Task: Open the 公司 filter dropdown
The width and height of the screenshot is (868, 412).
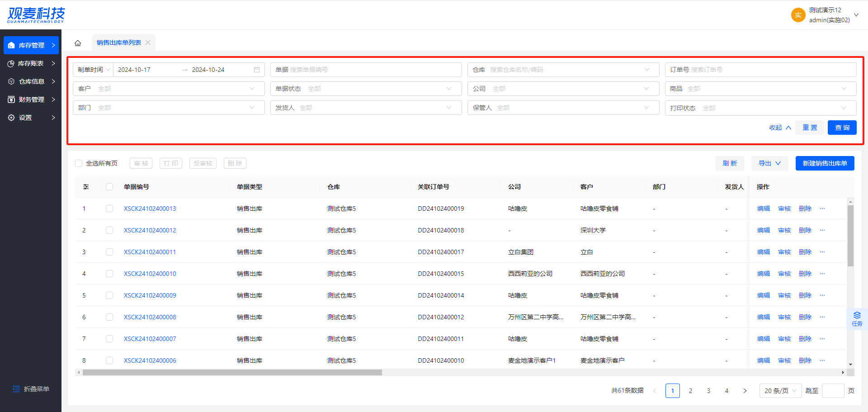Action: [563, 89]
